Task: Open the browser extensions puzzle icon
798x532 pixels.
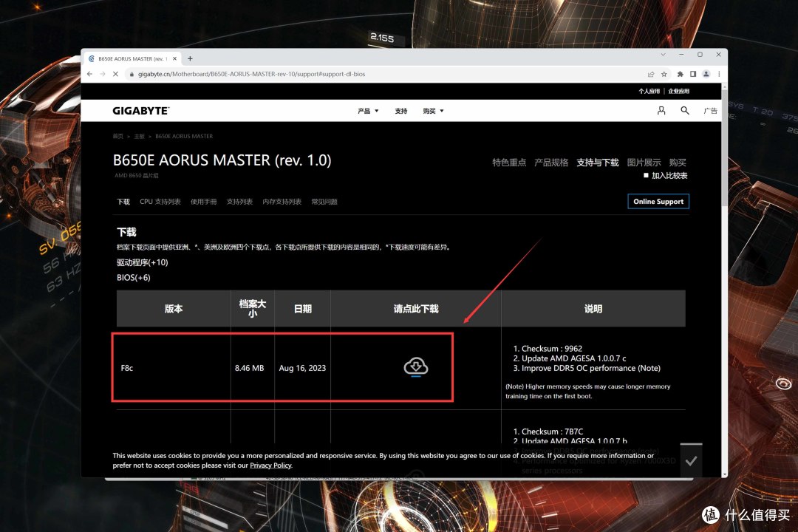Action: [680, 74]
